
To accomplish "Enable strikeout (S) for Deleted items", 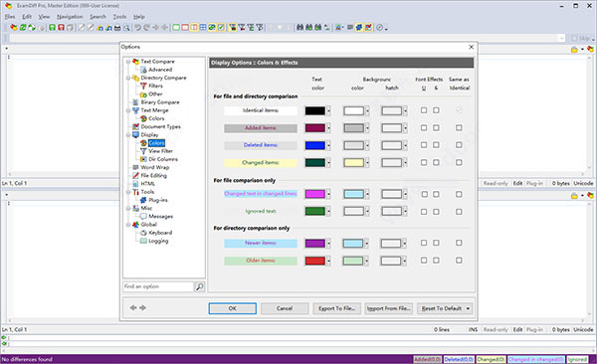I will 436,145.
